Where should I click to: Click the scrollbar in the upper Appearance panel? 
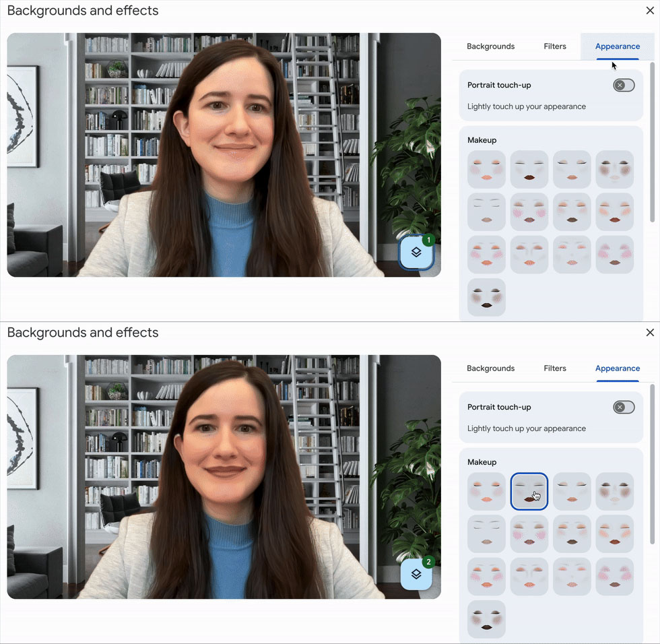(x=651, y=141)
